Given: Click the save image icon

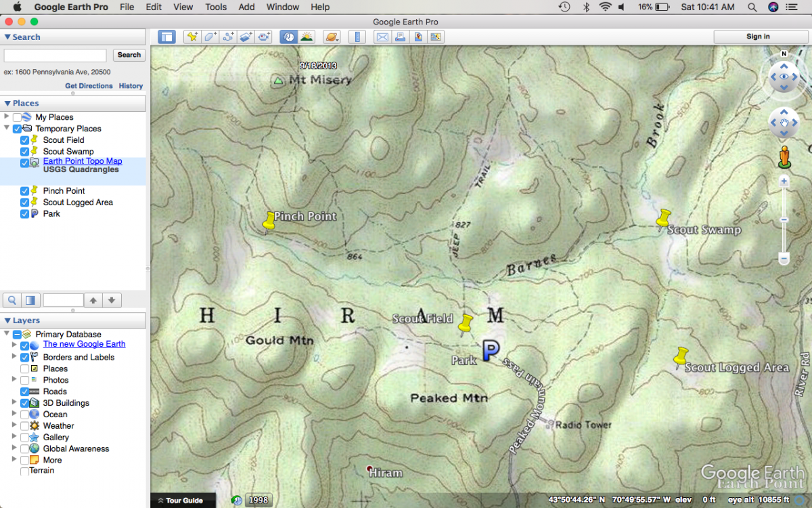Looking at the screenshot, I should (418, 37).
